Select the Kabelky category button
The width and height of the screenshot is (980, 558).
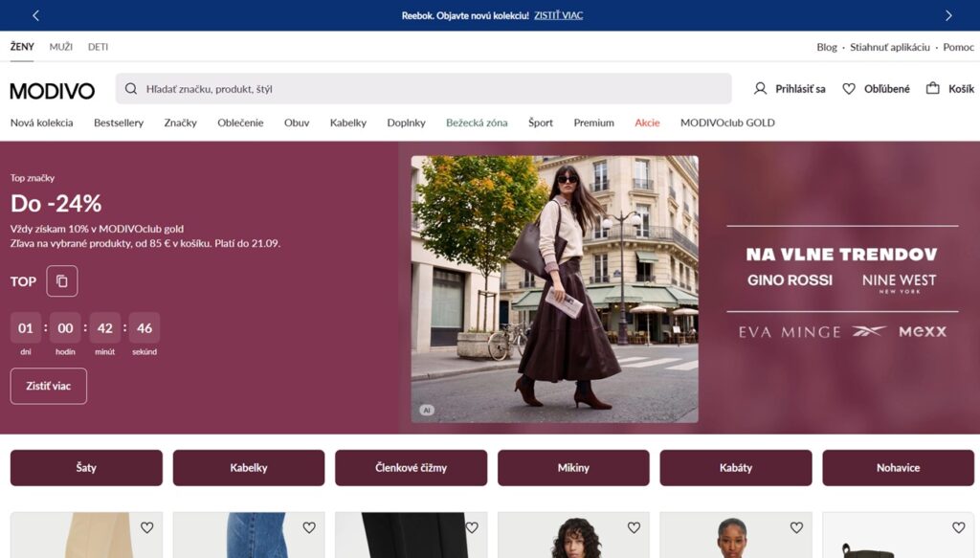(x=249, y=467)
